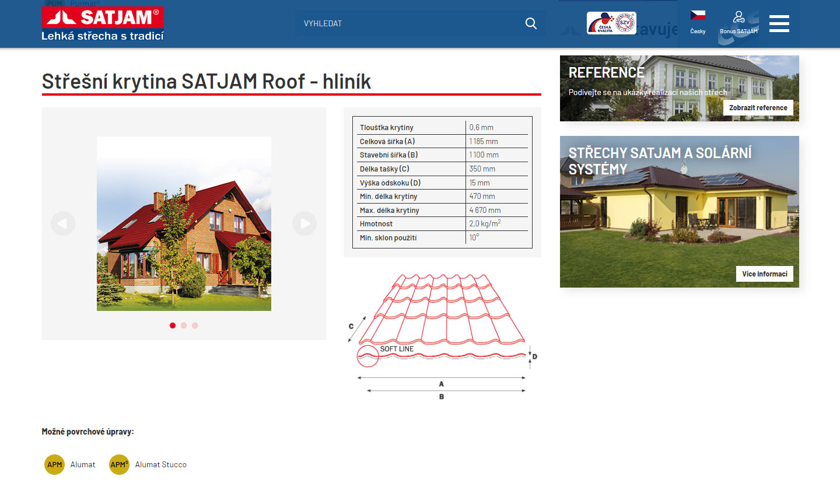Click the Tloušťka krytiny table row label
The width and height of the screenshot is (840, 504).
coord(387,128)
